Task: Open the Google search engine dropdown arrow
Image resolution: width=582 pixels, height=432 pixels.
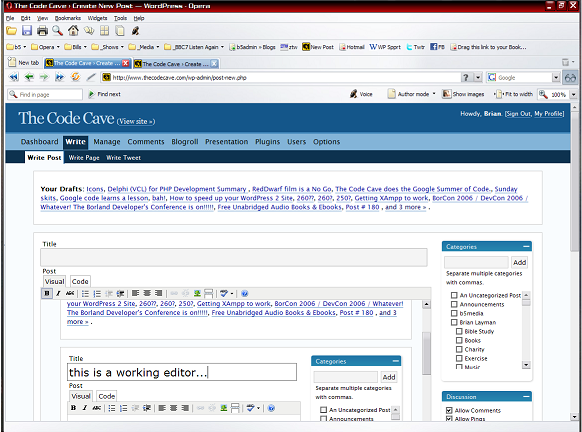Action: [x=556, y=78]
